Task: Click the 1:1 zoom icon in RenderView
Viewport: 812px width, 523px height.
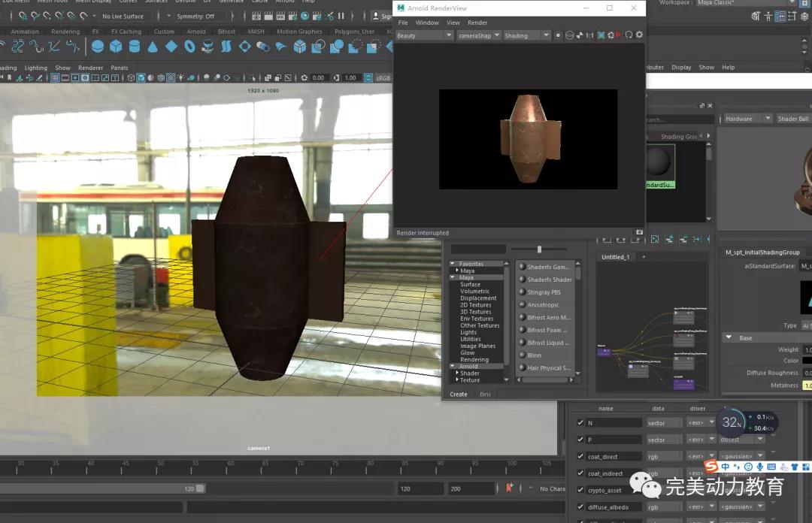Action: coord(589,35)
